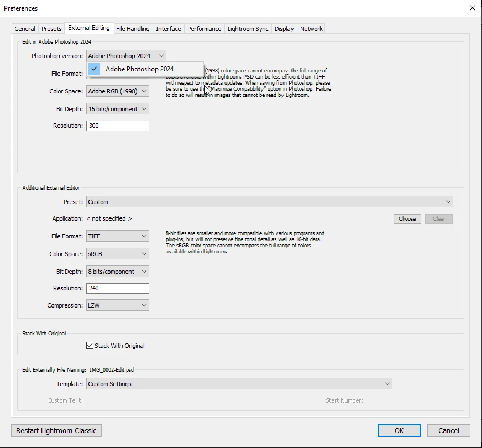
Task: Click Choose to pick an external application
Action: [407, 219]
